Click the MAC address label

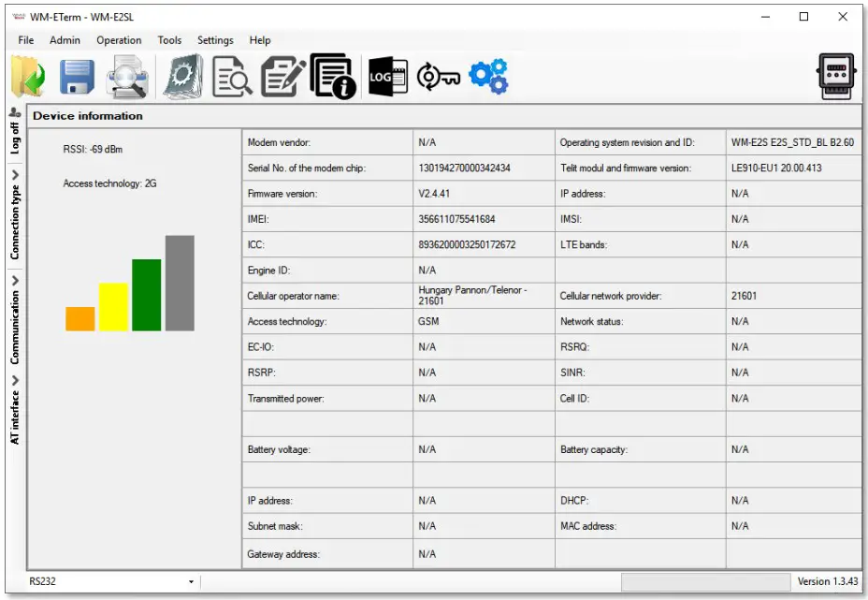tap(588, 526)
